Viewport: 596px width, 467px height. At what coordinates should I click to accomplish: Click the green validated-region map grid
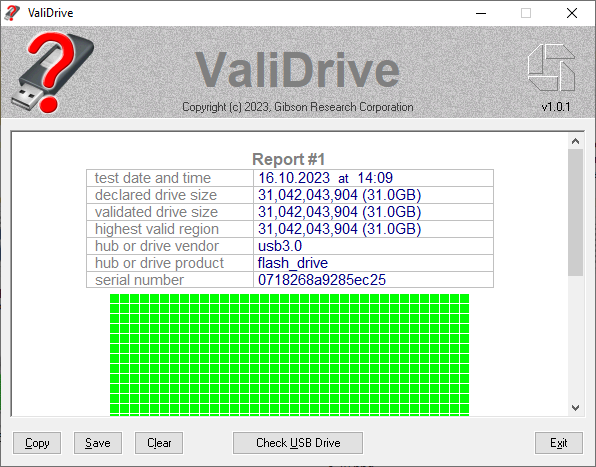click(x=289, y=355)
